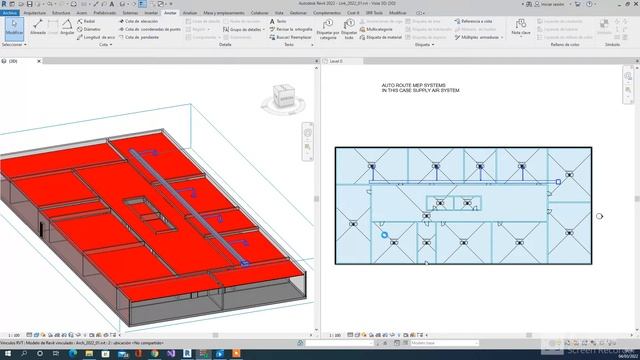Switch to the Sistemas ribbon tab
Image resolution: width=640 pixels, height=360 pixels.
(130, 13)
